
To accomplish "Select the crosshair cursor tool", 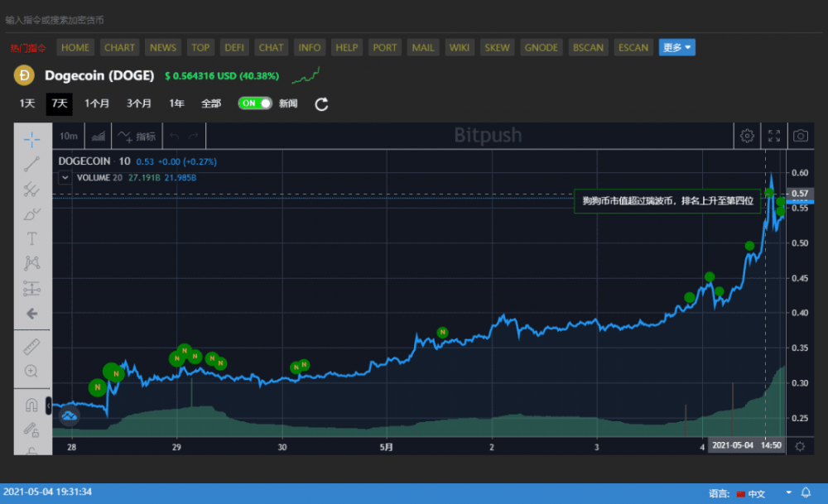I will [x=31, y=140].
